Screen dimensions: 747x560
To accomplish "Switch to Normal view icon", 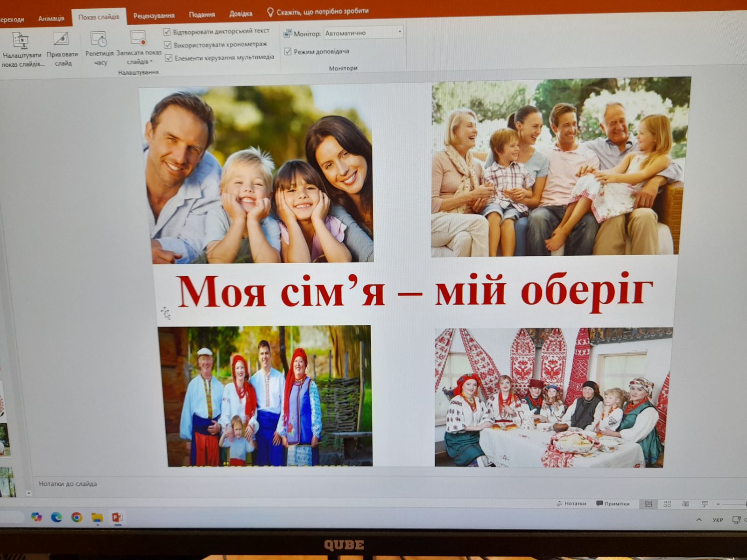I will pos(648,504).
